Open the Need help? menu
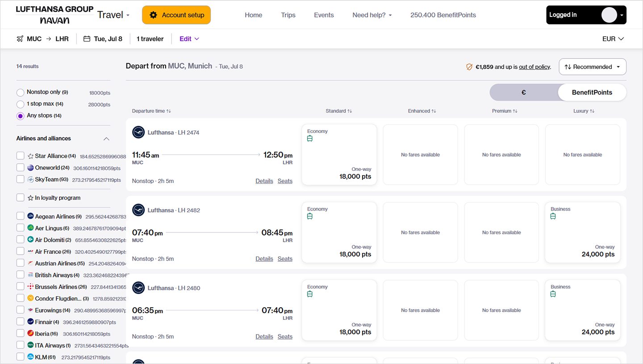This screenshot has width=643, height=364. pos(372,15)
